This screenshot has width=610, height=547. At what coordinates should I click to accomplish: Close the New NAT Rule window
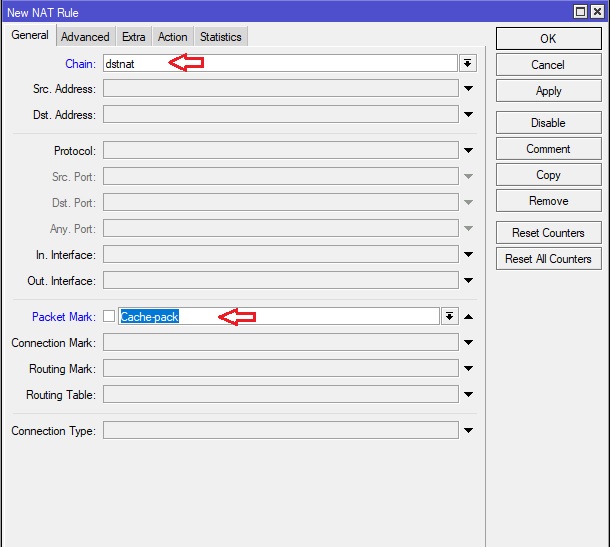click(x=597, y=12)
